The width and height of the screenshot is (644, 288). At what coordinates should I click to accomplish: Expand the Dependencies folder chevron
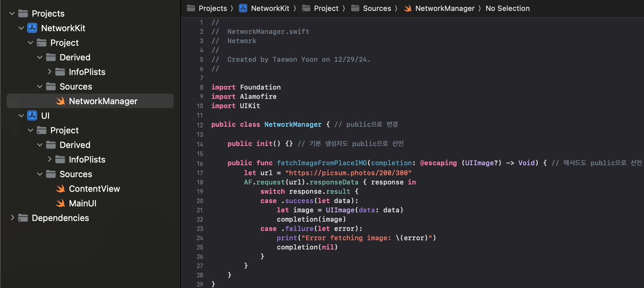[12, 218]
